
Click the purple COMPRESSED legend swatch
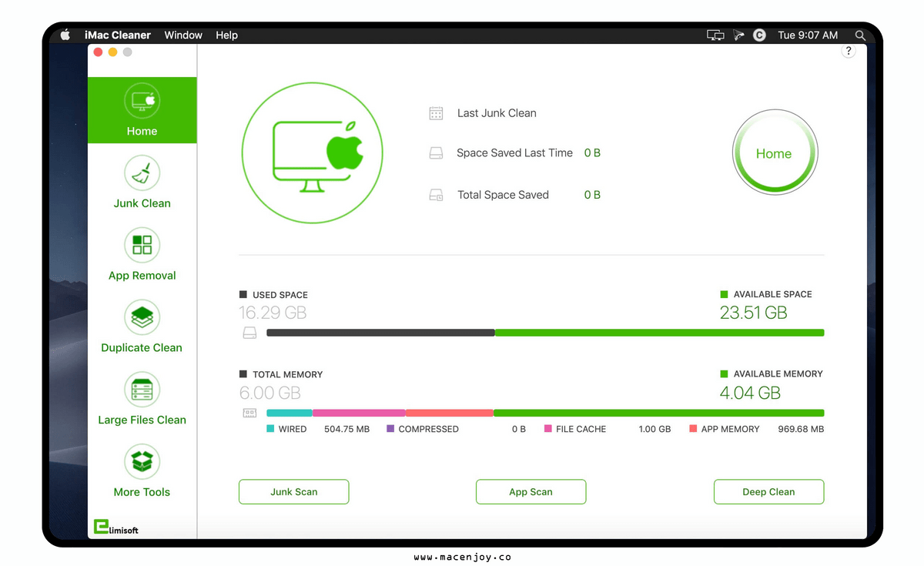[x=390, y=429]
